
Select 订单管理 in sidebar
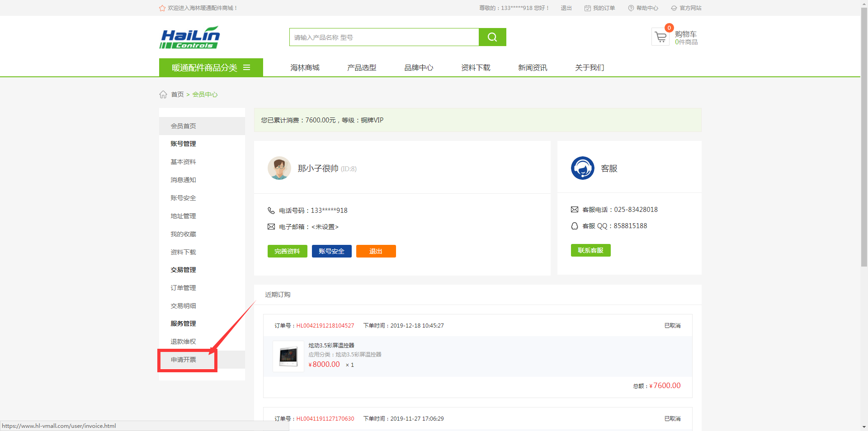[x=183, y=288]
